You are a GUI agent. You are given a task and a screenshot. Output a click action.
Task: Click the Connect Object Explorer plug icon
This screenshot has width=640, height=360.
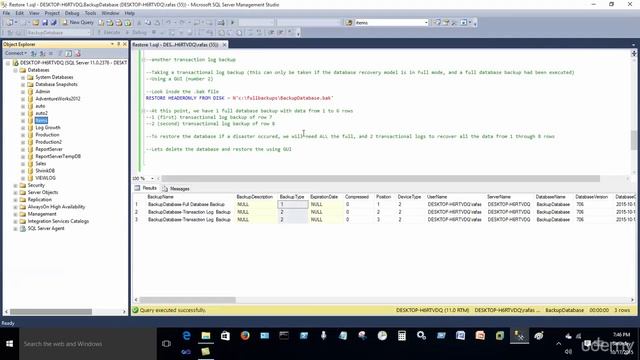34,53
